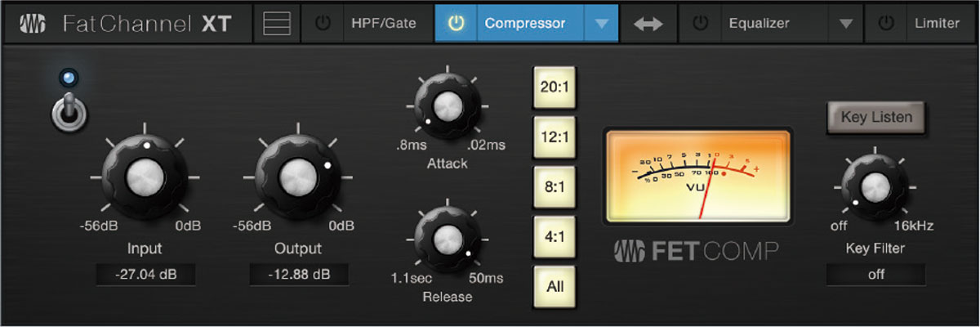The height and width of the screenshot is (327, 980).
Task: Click the Output label under the knob
Action: 298,249
